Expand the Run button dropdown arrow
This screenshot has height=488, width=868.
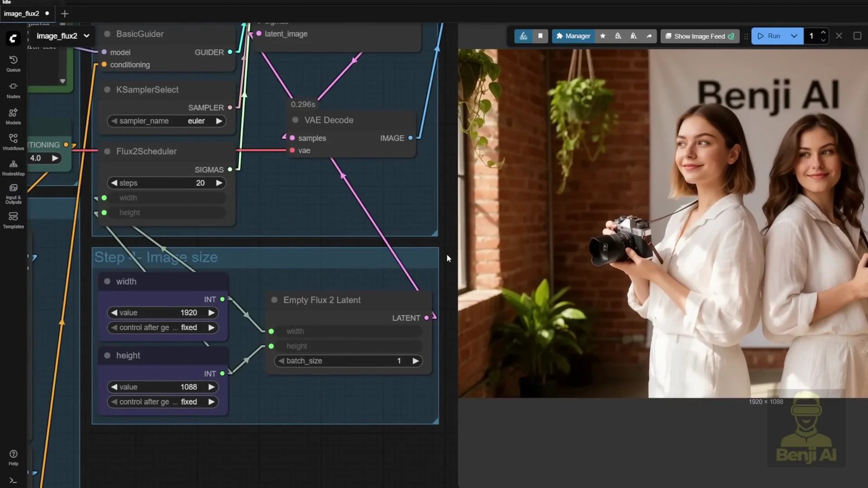click(x=794, y=36)
